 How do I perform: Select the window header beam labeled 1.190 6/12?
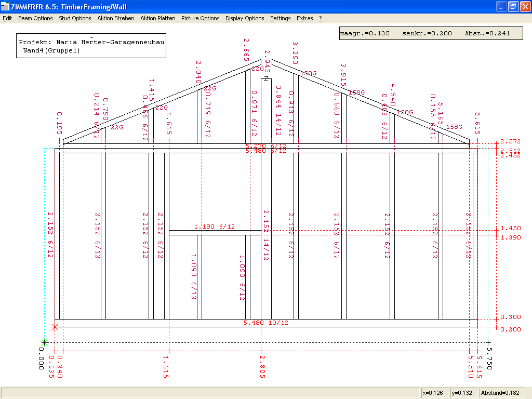click(215, 232)
